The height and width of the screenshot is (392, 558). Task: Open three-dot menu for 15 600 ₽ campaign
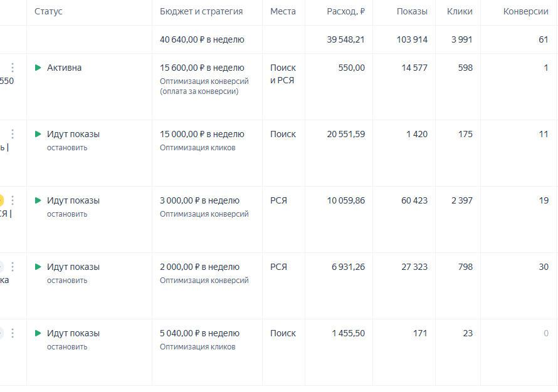(x=13, y=68)
